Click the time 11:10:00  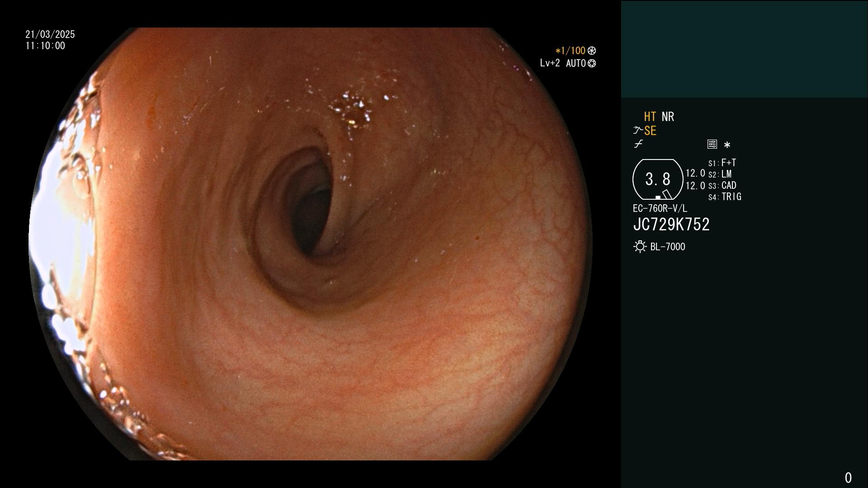click(x=45, y=46)
